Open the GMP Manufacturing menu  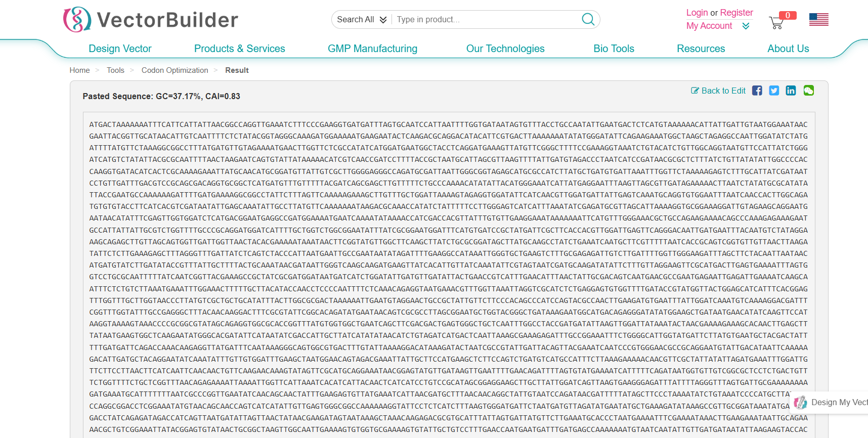click(x=372, y=49)
